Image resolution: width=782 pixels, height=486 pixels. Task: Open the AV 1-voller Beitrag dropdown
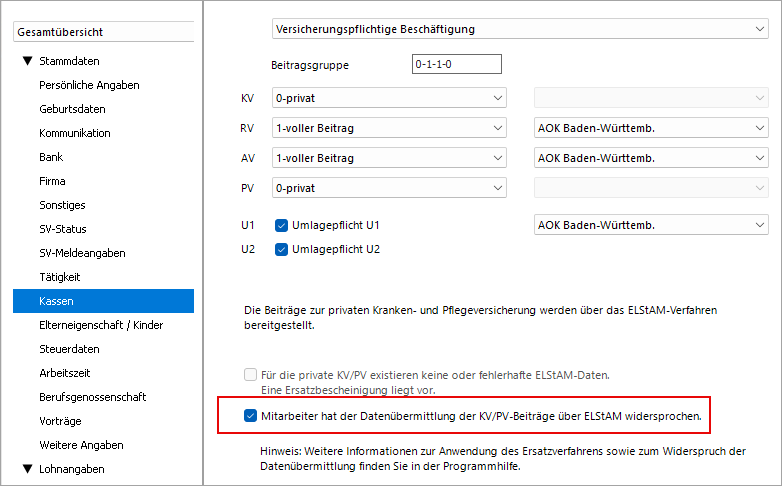(x=390, y=158)
